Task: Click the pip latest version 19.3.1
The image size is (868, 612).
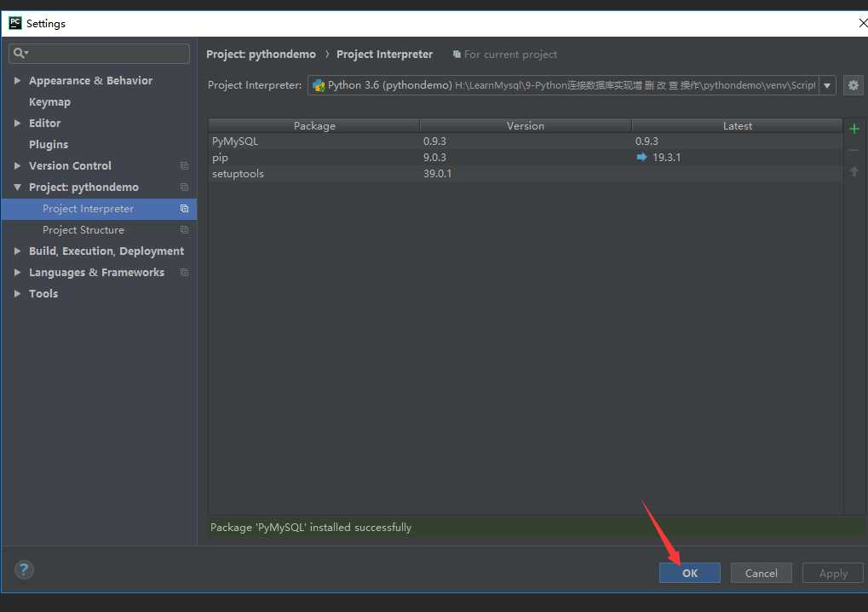Action: 666,158
